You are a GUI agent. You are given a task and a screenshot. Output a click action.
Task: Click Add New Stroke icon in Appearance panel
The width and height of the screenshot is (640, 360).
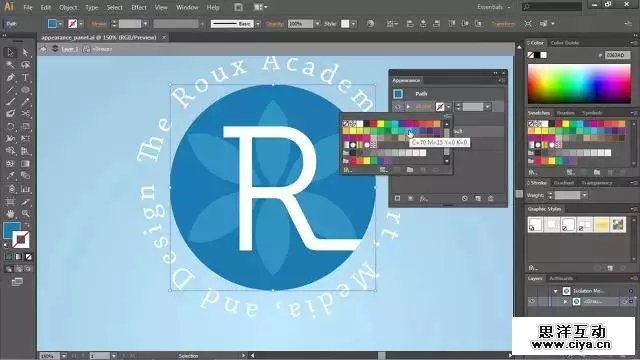[x=397, y=198]
